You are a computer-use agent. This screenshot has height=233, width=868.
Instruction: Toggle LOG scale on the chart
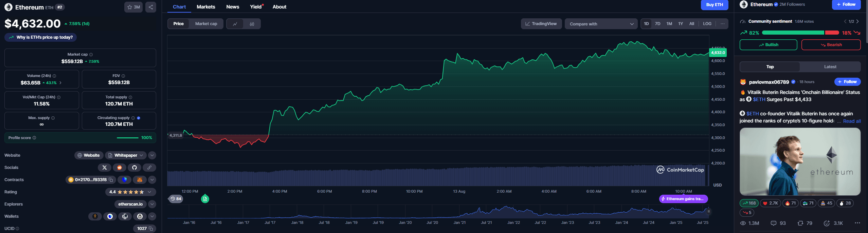(x=707, y=24)
